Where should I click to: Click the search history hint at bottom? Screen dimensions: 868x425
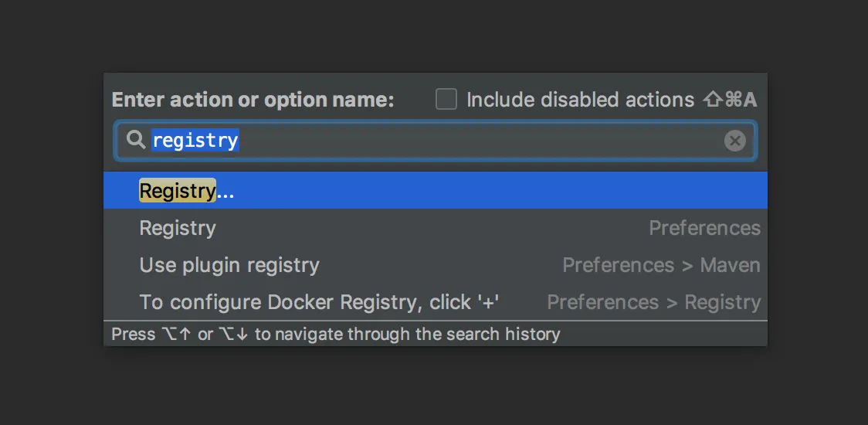(x=335, y=334)
